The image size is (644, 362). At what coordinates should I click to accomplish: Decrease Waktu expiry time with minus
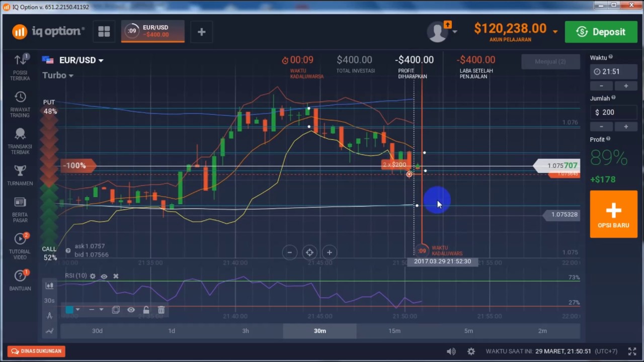pyautogui.click(x=601, y=86)
